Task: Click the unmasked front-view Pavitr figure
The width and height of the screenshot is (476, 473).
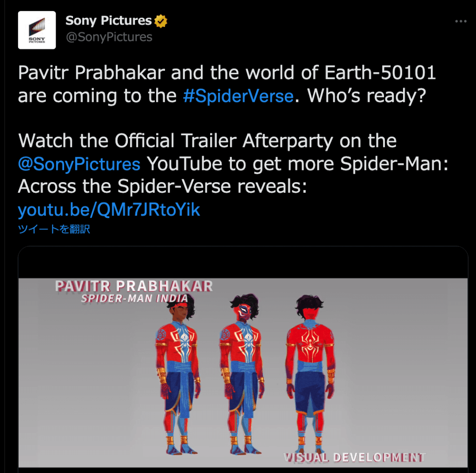Action: click(x=178, y=374)
